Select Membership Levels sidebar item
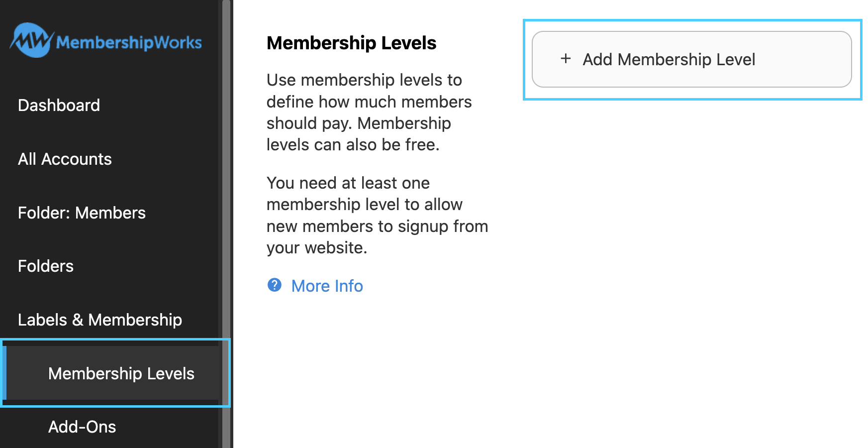 121,374
